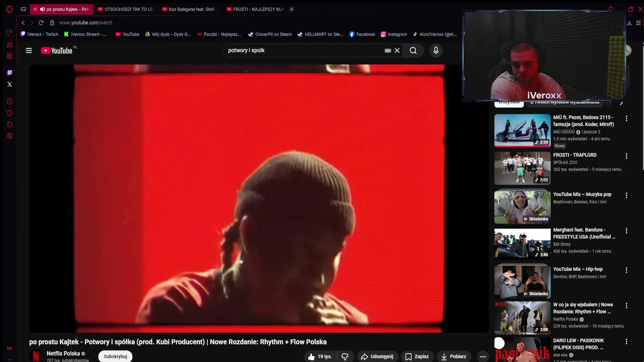Open YouTube bookmark in bookmarks bar
Viewport: 644px width, 362px height.
tap(127, 34)
